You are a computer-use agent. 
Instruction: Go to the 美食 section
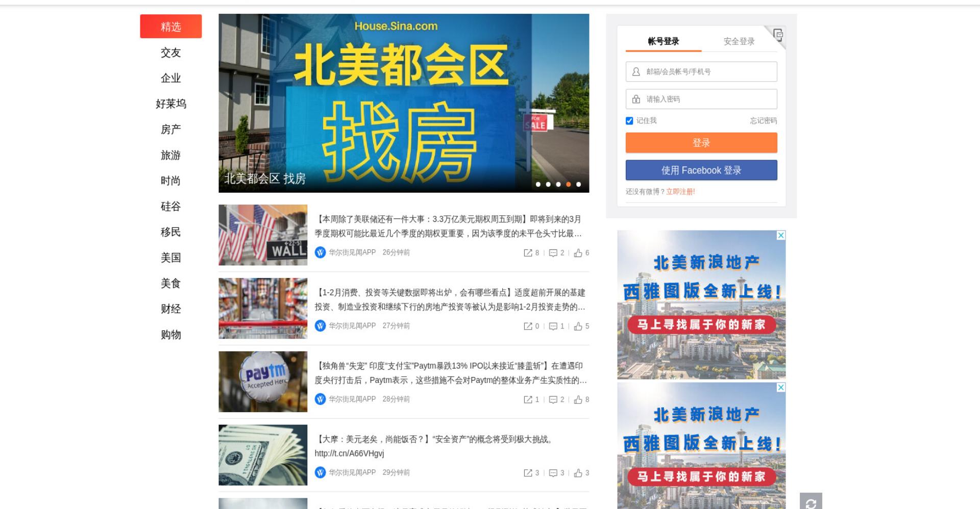pyautogui.click(x=171, y=284)
